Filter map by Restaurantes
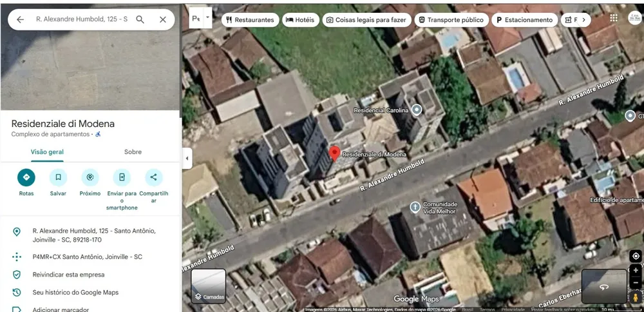 click(x=250, y=20)
